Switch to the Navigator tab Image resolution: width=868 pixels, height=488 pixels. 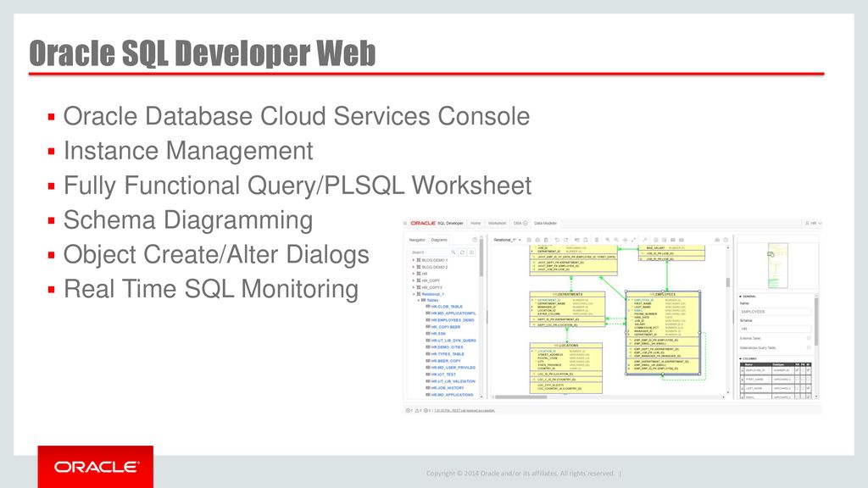pos(417,240)
